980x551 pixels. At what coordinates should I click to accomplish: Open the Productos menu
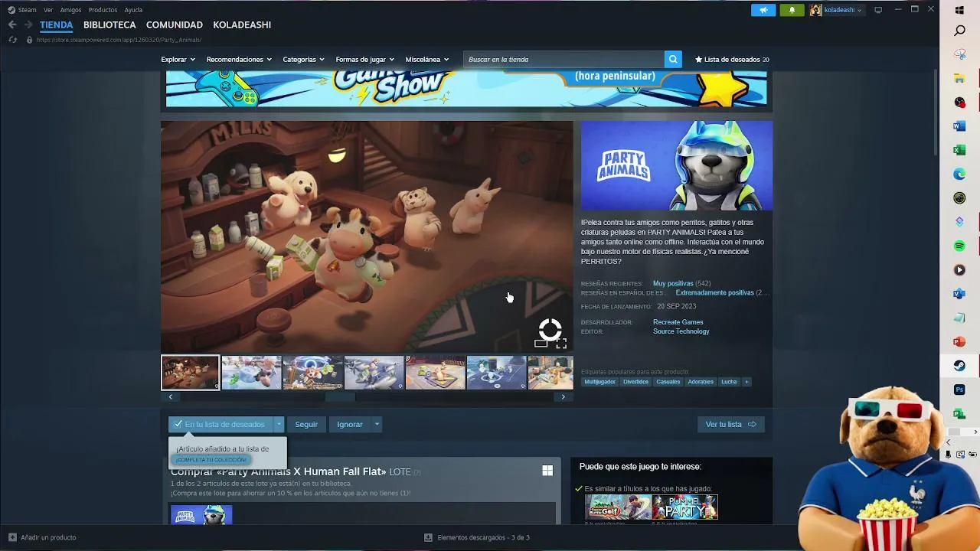pos(103,10)
